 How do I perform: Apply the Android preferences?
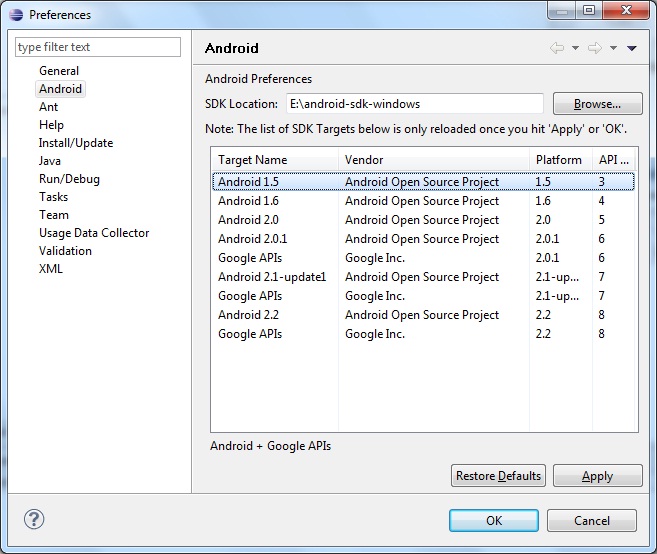pyautogui.click(x=598, y=476)
